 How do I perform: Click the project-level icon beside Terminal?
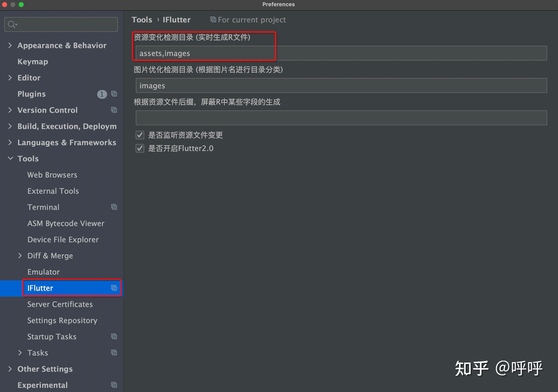point(114,207)
